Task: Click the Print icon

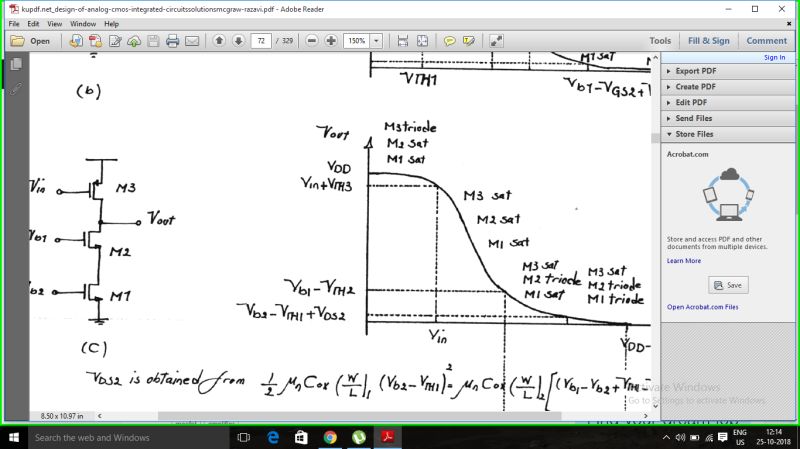Action: [172, 41]
